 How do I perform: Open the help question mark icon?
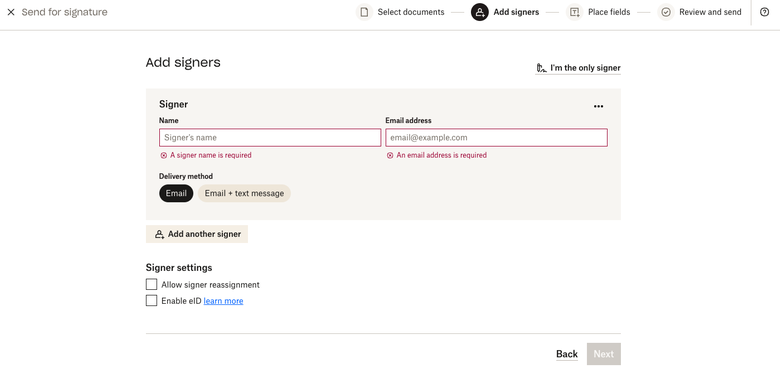point(765,12)
